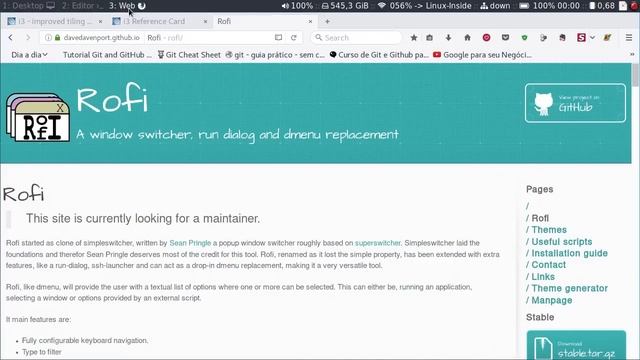Open the Contact page link
Screen dimensions: 640x360
click(549, 264)
